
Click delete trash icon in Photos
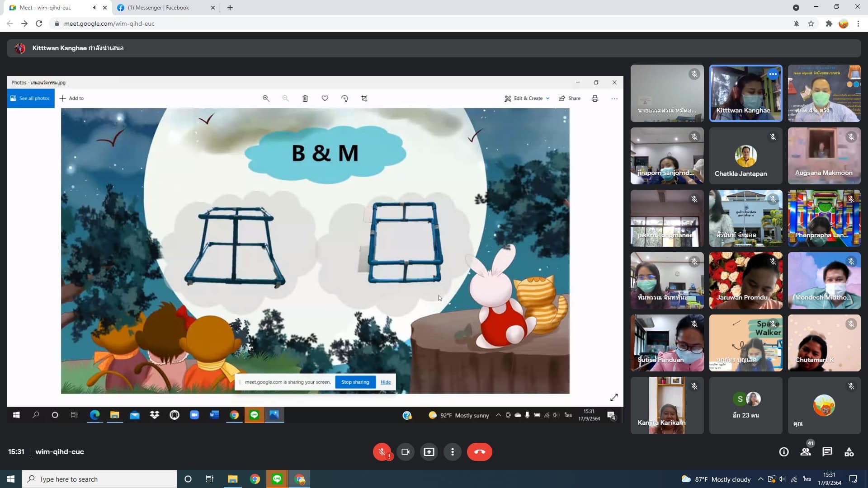pyautogui.click(x=305, y=98)
